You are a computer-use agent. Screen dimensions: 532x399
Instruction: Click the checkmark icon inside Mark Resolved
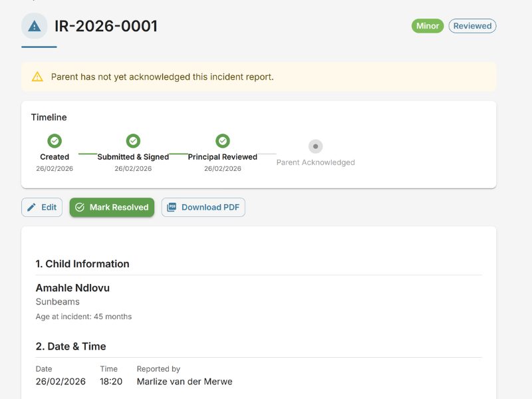[81, 207]
